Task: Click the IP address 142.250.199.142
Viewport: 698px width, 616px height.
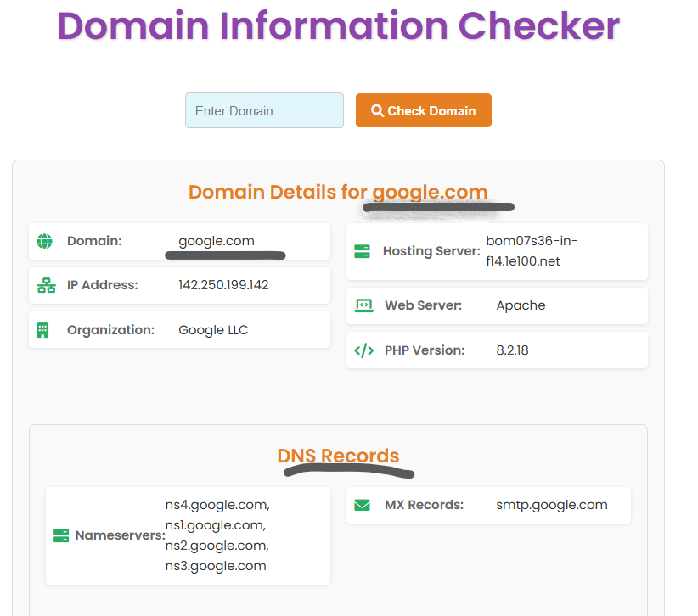Action: coord(223,285)
